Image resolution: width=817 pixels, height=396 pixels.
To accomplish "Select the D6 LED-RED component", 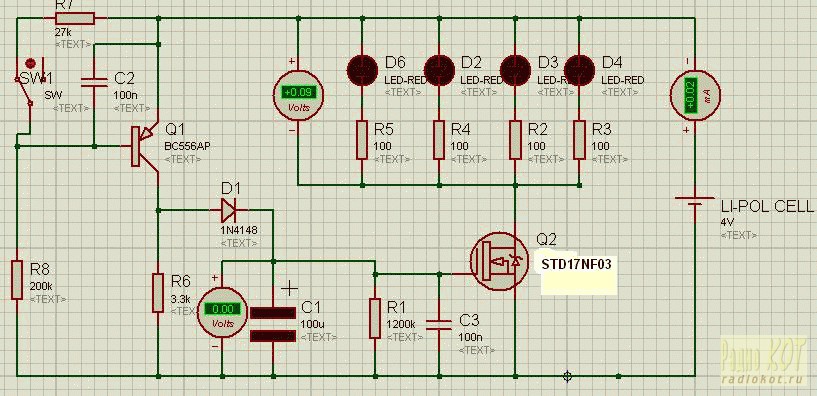I will pos(362,69).
